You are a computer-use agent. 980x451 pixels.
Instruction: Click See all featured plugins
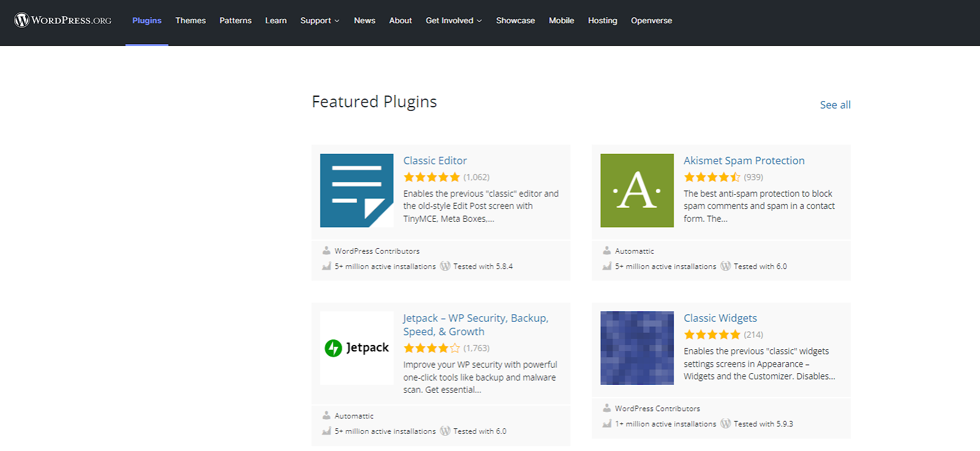click(x=835, y=105)
